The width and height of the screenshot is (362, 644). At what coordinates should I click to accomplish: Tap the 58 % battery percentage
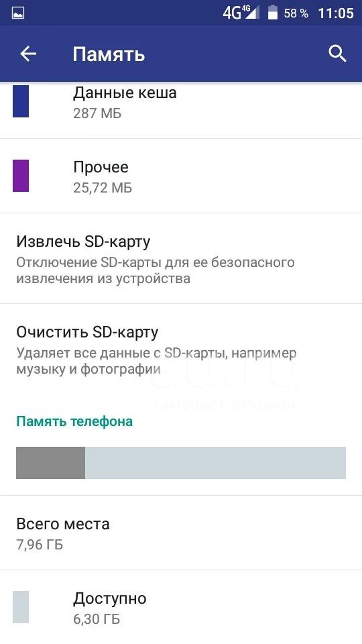pos(296,13)
